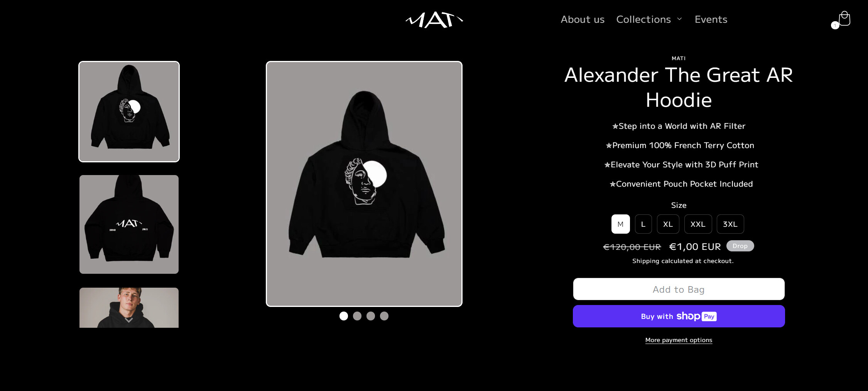Choose size XL
The image size is (868, 391).
[668, 224]
